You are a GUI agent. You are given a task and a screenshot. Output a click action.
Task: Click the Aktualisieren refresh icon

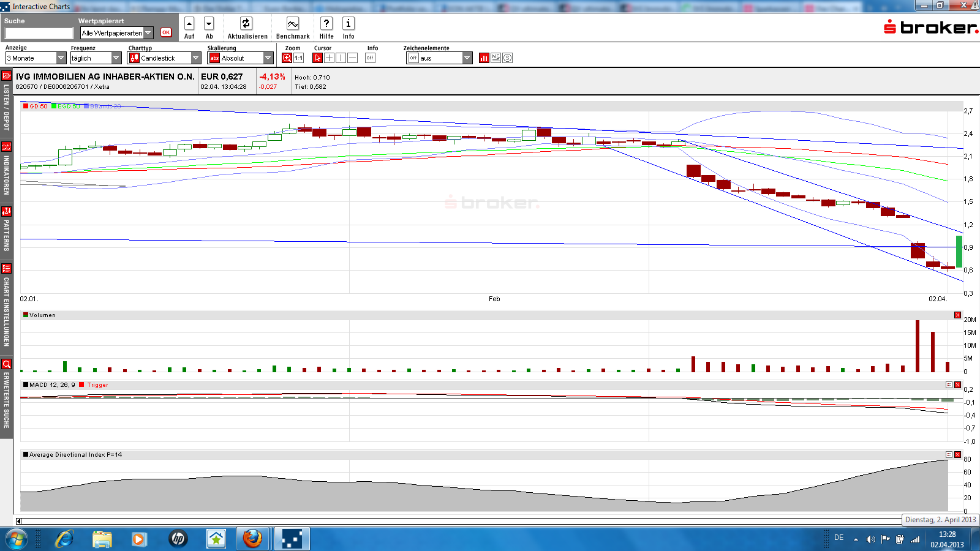[246, 24]
